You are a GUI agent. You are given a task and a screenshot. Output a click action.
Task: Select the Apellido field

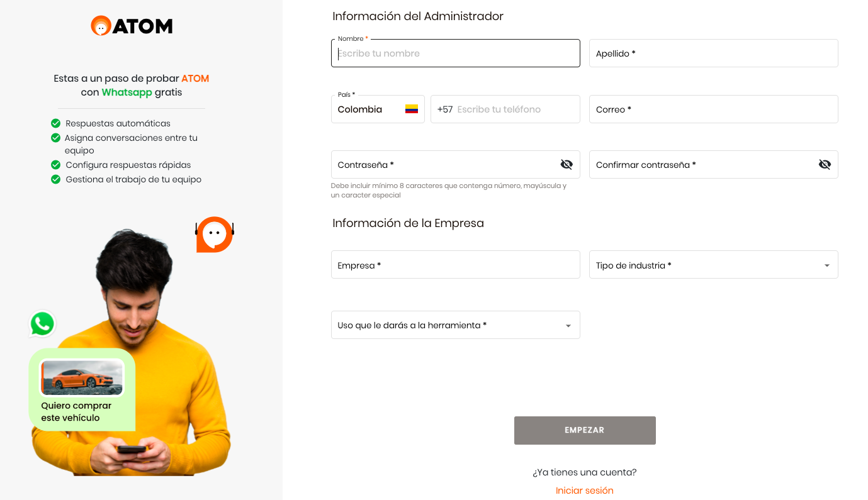713,53
